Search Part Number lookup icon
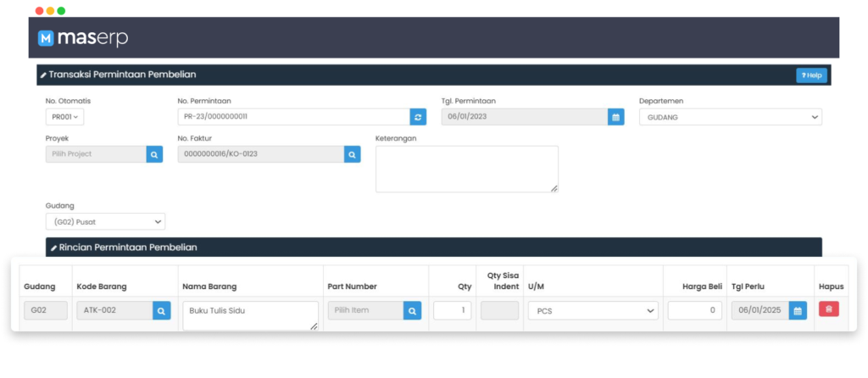This screenshot has height=378, width=868. 412,310
